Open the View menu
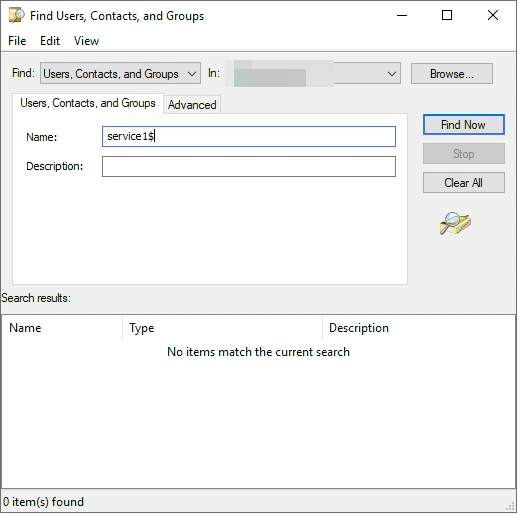519x514 pixels. click(86, 41)
